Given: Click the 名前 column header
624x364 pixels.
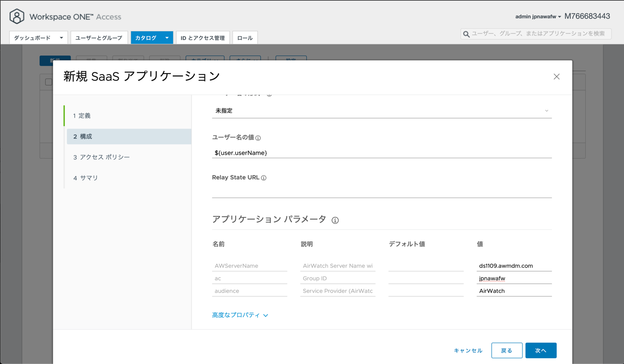Looking at the screenshot, I should point(218,244).
